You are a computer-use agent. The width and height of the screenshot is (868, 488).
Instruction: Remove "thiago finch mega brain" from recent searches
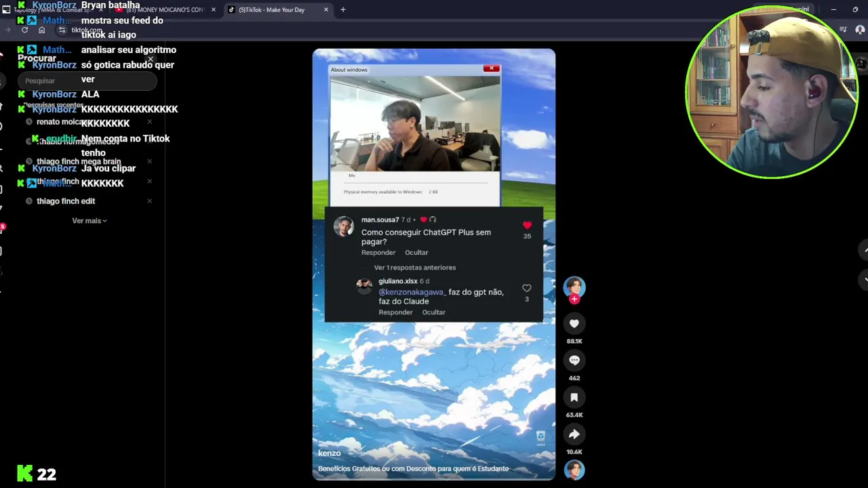149,161
